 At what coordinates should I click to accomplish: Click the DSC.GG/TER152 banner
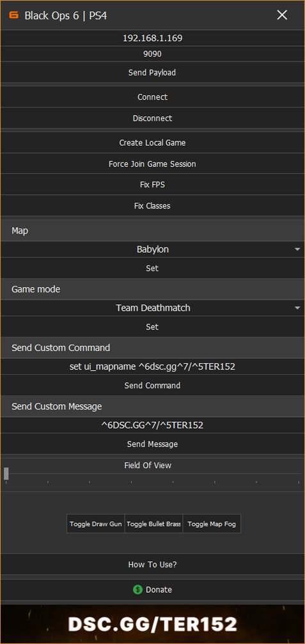(152, 624)
